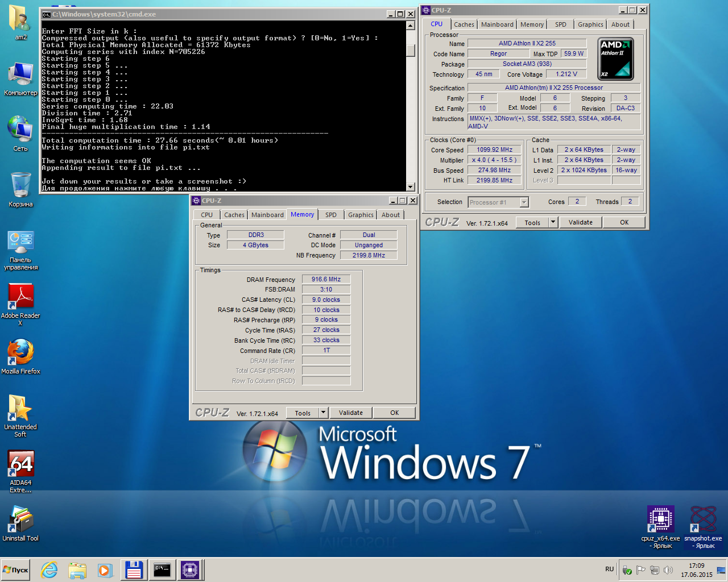This screenshot has height=582, width=728.
Task: Launch AIDA64 Extreme shortcut
Action: click(x=20, y=471)
